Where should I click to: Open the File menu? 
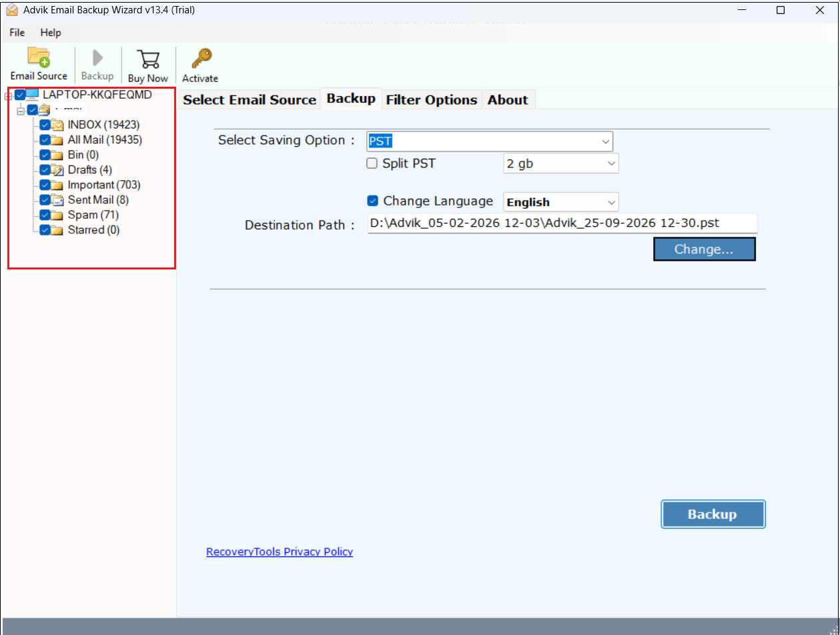click(x=17, y=33)
